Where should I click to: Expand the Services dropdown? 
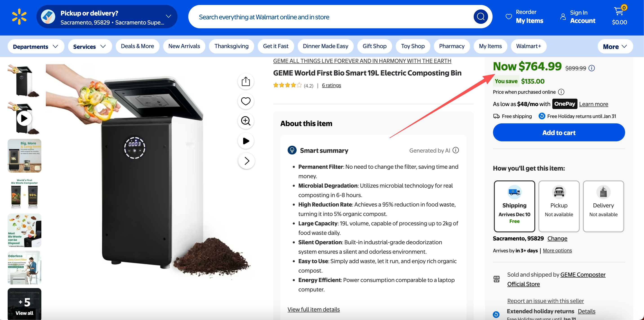click(x=89, y=46)
